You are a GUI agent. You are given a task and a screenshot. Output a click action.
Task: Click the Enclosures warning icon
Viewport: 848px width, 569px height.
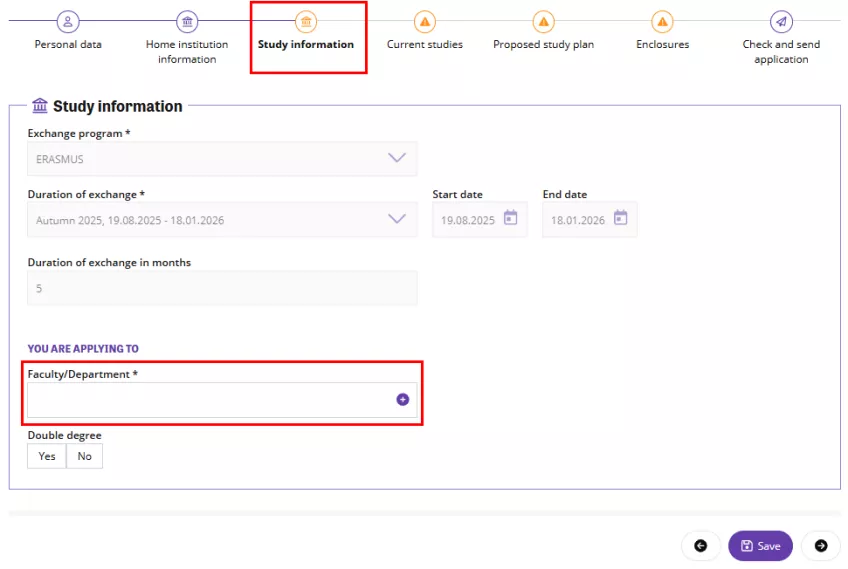click(662, 22)
